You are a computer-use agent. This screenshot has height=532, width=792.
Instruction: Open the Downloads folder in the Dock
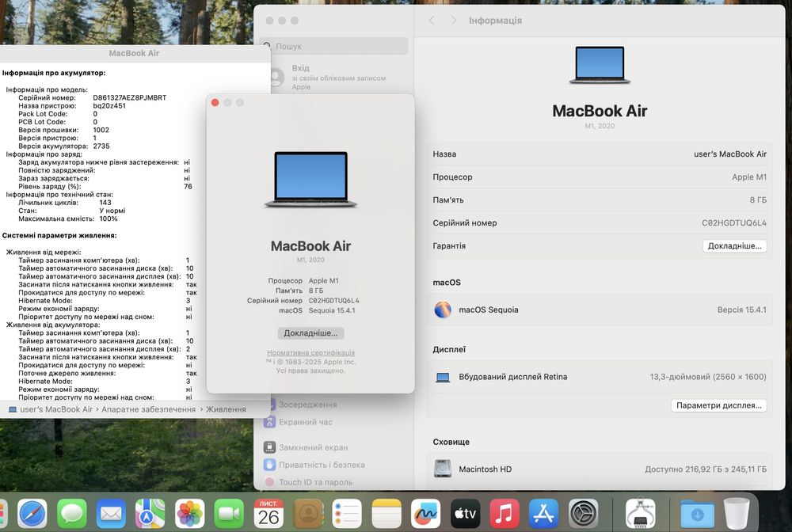click(x=697, y=513)
